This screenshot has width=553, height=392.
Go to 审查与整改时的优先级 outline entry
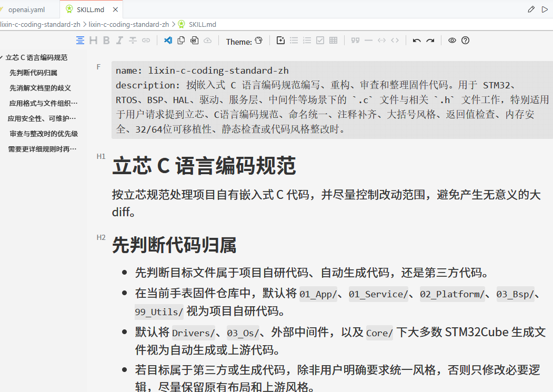(x=44, y=134)
